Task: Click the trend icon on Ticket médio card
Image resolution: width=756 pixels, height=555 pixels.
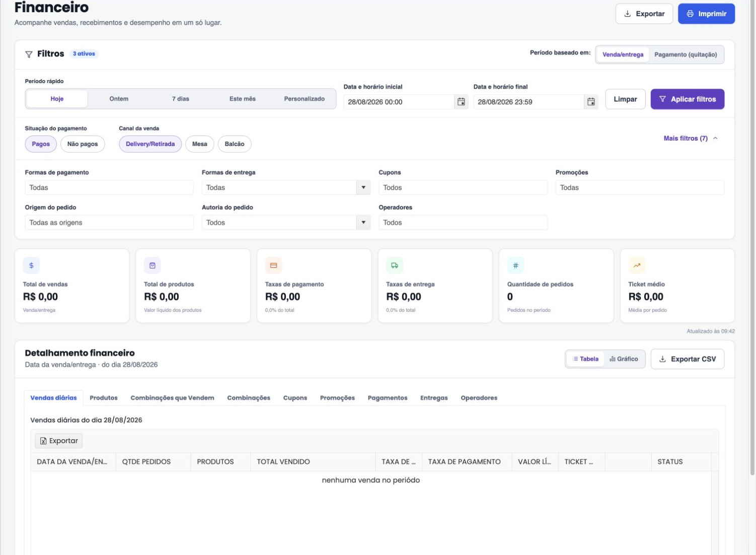Action: 637,265
